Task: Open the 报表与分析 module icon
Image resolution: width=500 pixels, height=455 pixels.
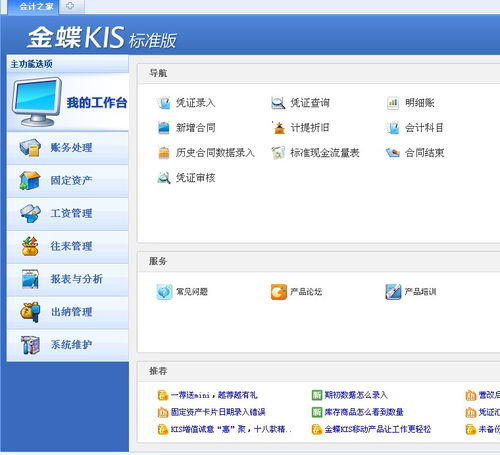Action: pos(30,279)
